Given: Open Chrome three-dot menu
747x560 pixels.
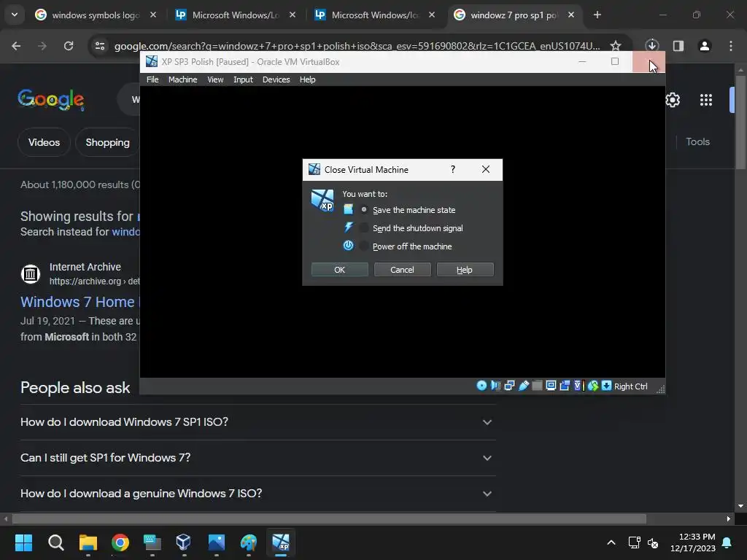Looking at the screenshot, I should pyautogui.click(x=730, y=46).
